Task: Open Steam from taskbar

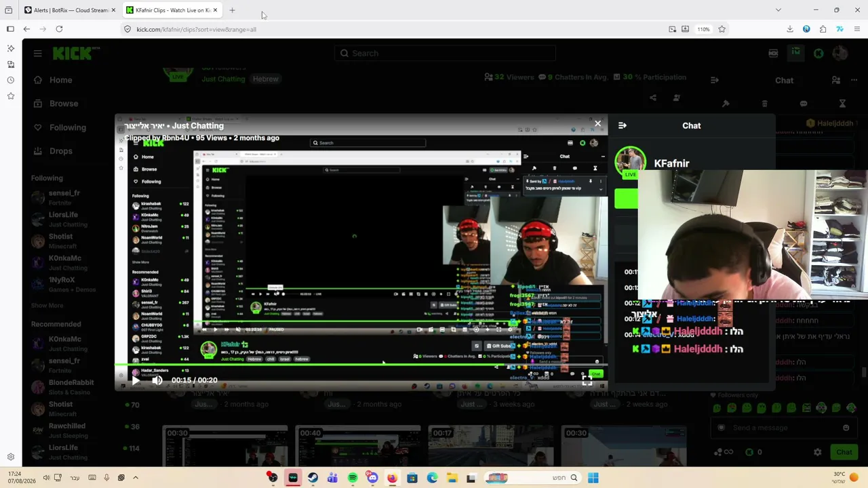Action: tap(313, 478)
